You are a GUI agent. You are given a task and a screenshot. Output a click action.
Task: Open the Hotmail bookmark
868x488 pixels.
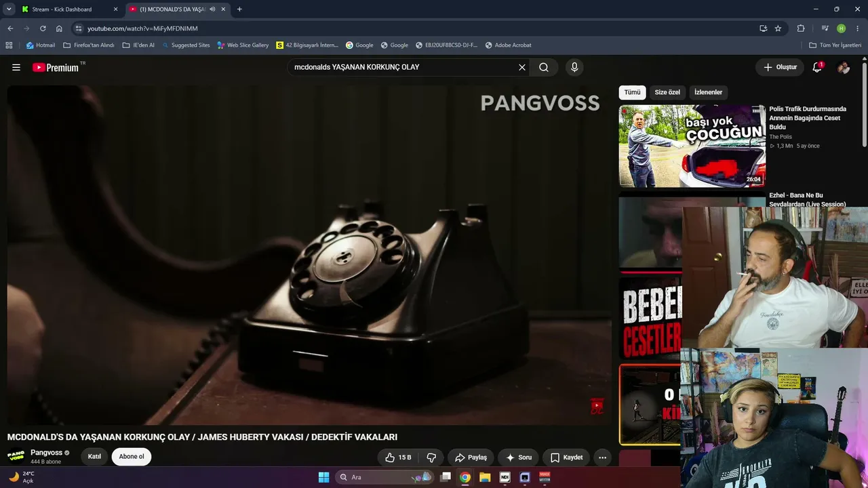41,45
